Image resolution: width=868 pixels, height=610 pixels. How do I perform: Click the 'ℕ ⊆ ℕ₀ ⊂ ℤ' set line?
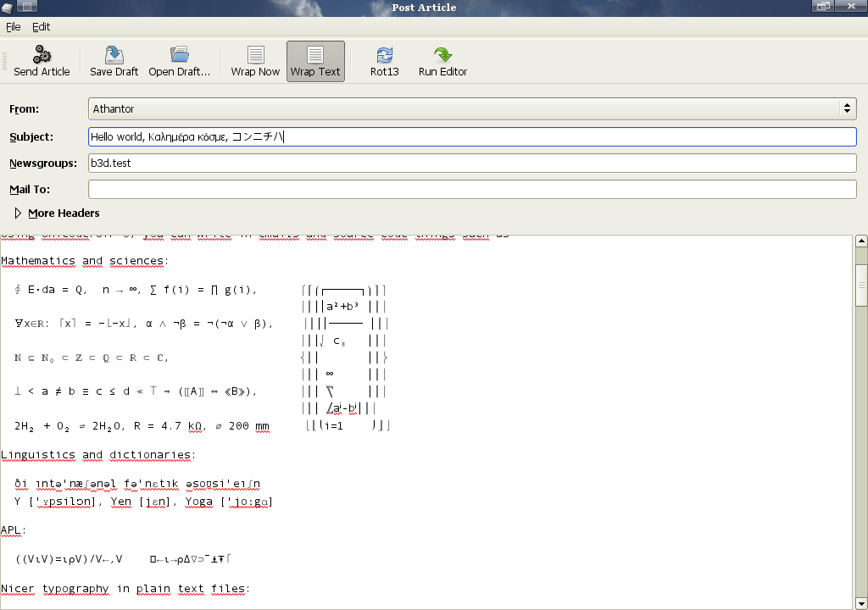pyautogui.click(x=92, y=358)
